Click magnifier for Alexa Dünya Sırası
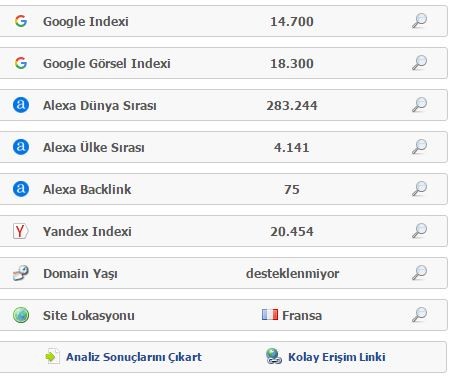The width and height of the screenshot is (456, 377). click(x=419, y=105)
